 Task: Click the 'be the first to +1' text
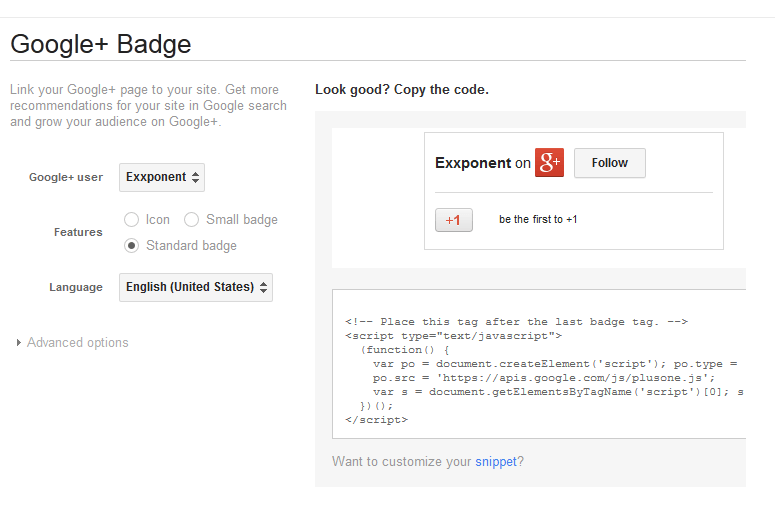click(538, 219)
